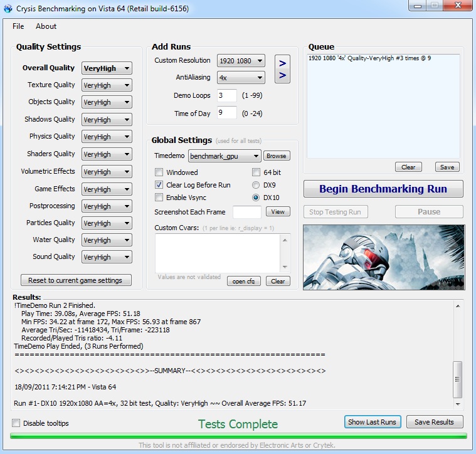Screen dimensions: 476x454
Task: Open Custom Resolution dropdown
Action: (241, 61)
